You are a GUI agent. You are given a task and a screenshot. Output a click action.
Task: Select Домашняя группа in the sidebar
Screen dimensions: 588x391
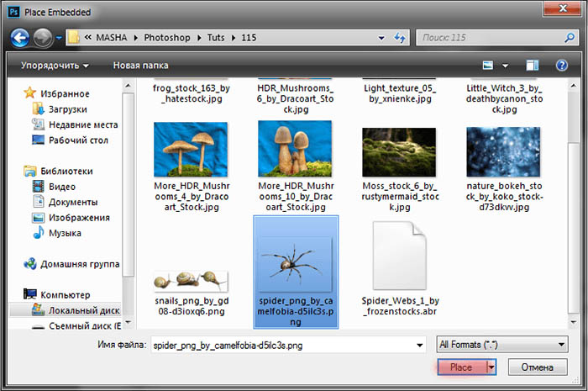click(x=80, y=264)
